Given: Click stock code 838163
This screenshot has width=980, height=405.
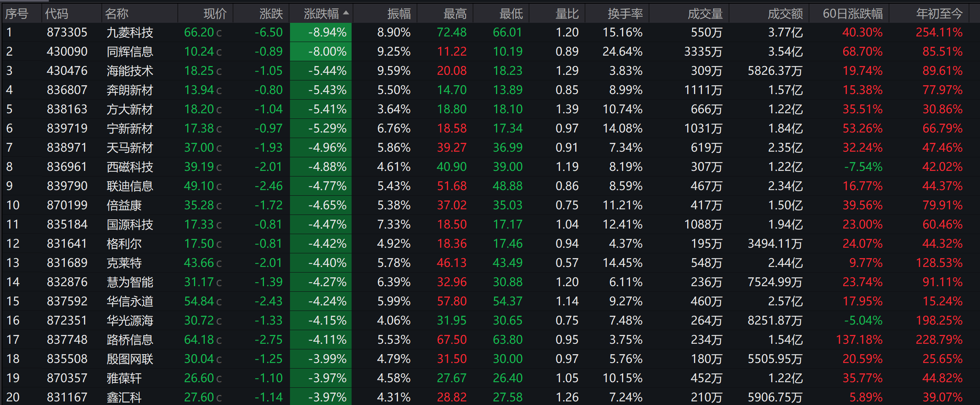Looking at the screenshot, I should coord(67,109).
